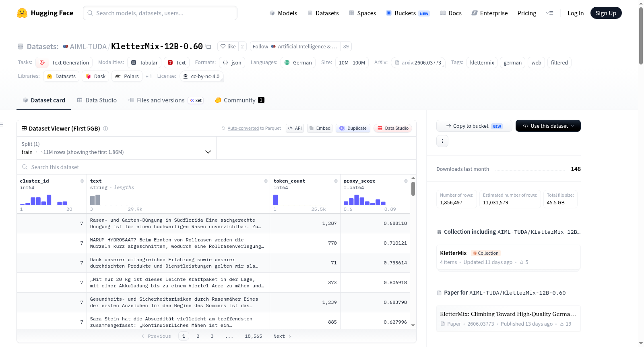Screen dimensions: 644x347
Task: Open the Pricing link
Action: pos(527,13)
